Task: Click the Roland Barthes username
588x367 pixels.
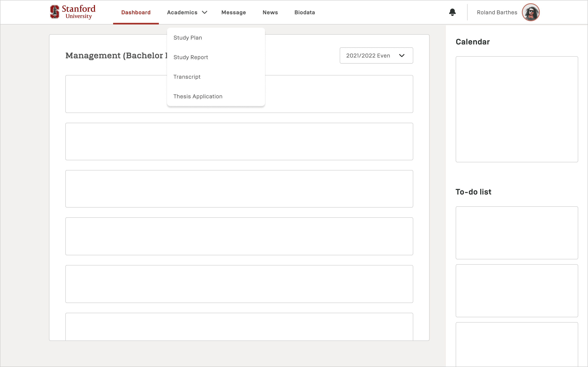Action: click(x=497, y=12)
